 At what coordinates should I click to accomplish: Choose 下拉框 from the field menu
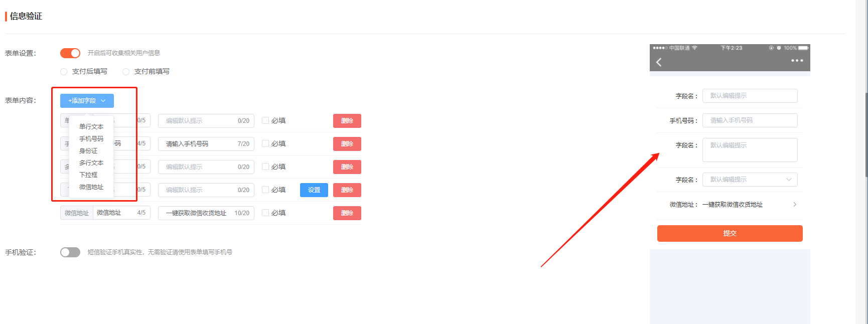(x=88, y=175)
